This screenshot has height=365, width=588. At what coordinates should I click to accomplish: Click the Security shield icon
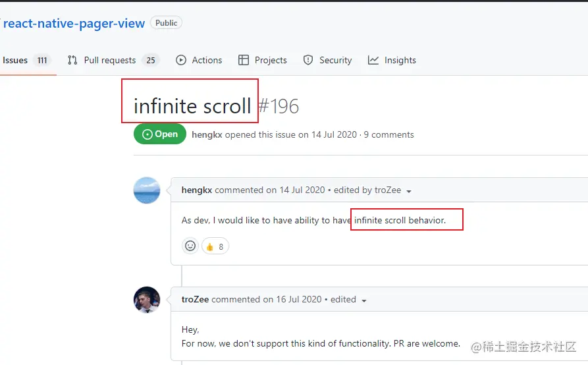[308, 60]
